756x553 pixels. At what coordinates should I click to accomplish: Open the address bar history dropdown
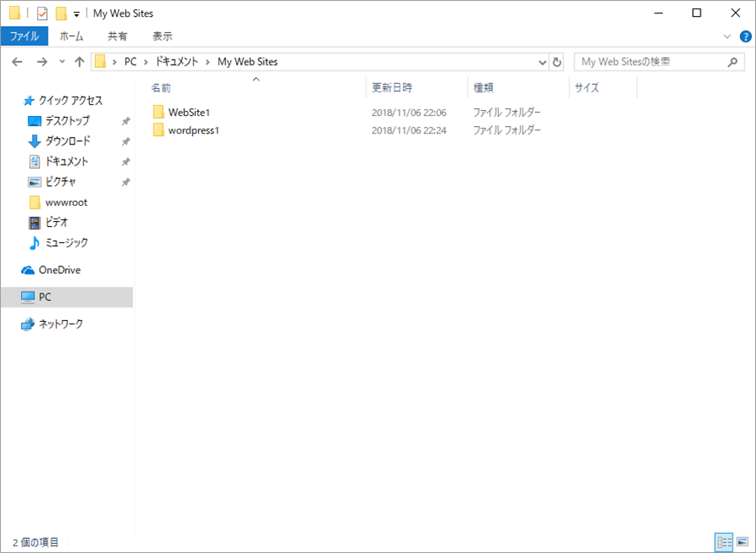543,62
